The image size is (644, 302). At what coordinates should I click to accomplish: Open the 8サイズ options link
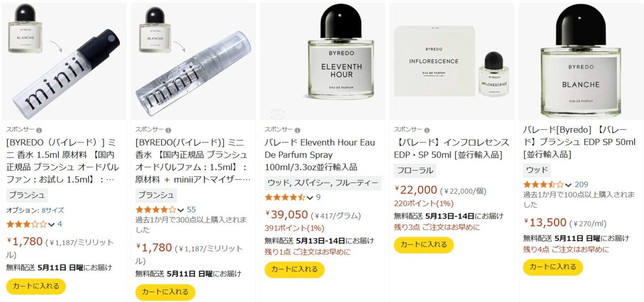coord(53,210)
